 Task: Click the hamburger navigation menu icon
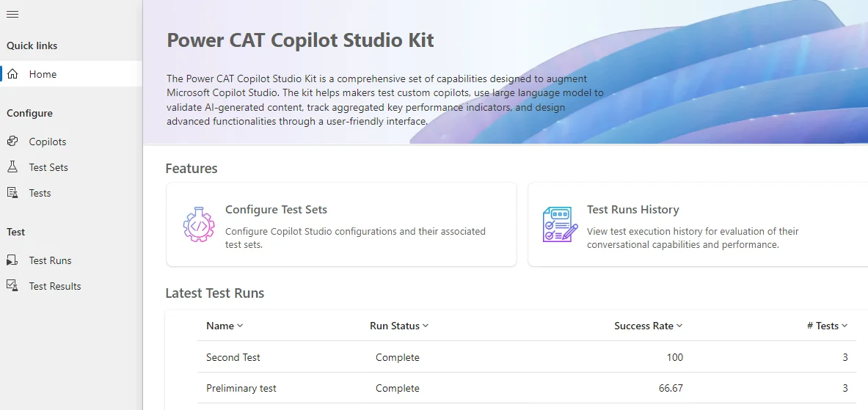point(12,15)
